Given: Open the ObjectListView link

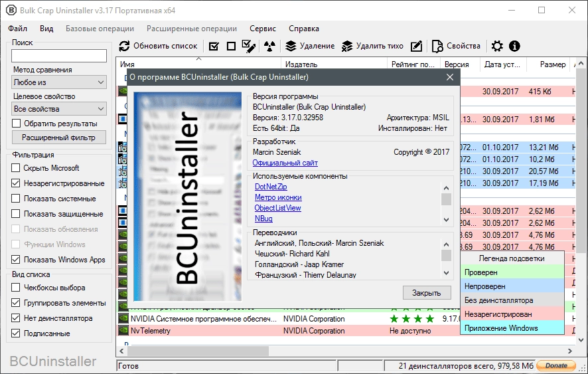Looking at the screenshot, I should pos(278,208).
